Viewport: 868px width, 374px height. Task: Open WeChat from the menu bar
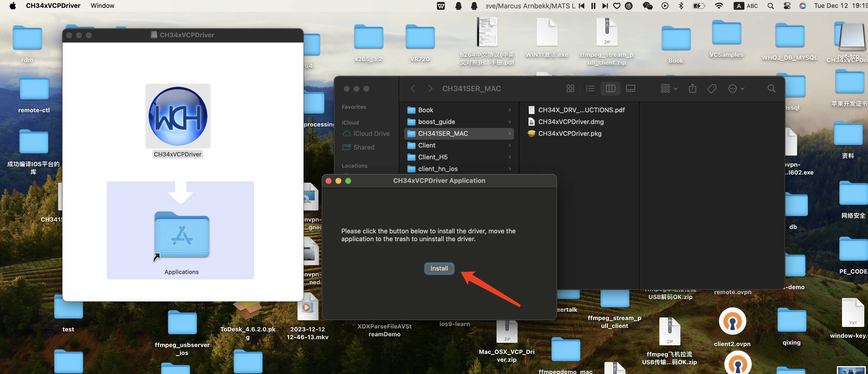coord(647,6)
